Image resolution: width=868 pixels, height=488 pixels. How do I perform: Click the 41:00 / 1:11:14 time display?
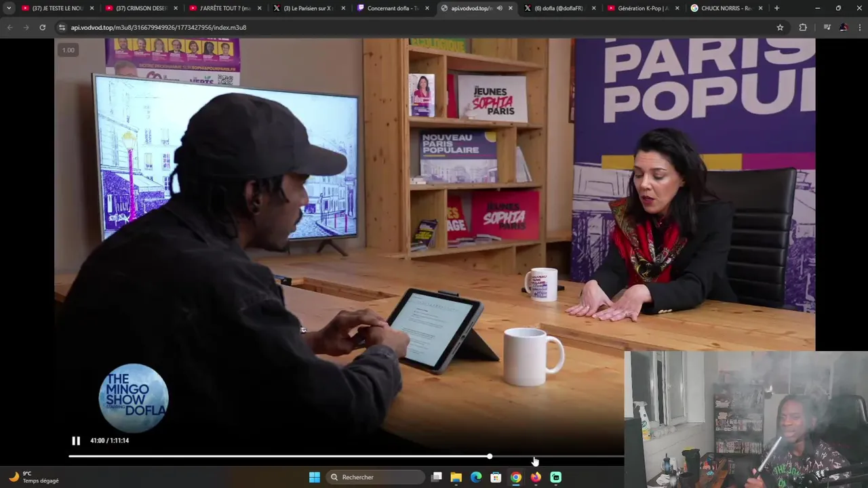[x=109, y=441]
